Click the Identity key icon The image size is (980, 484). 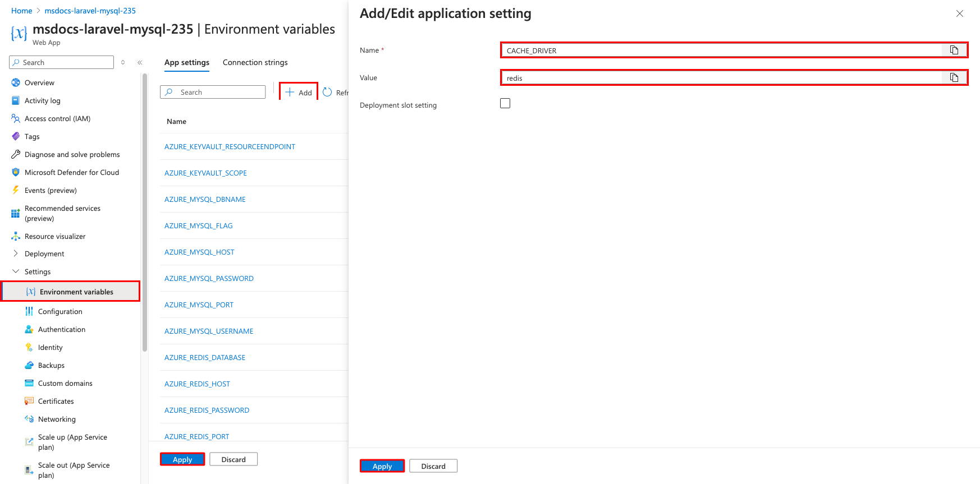click(29, 347)
